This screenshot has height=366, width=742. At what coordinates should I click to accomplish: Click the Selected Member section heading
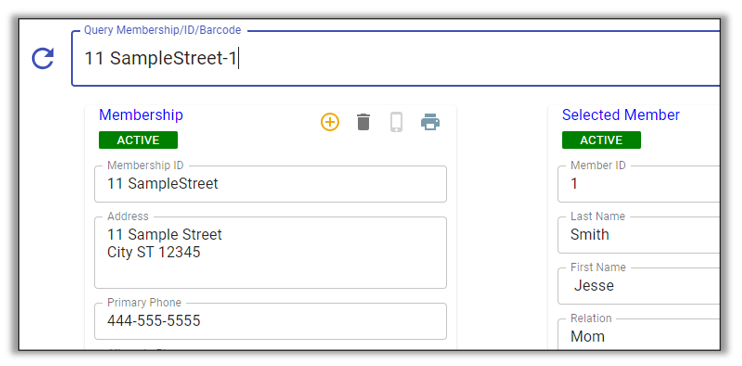621,115
